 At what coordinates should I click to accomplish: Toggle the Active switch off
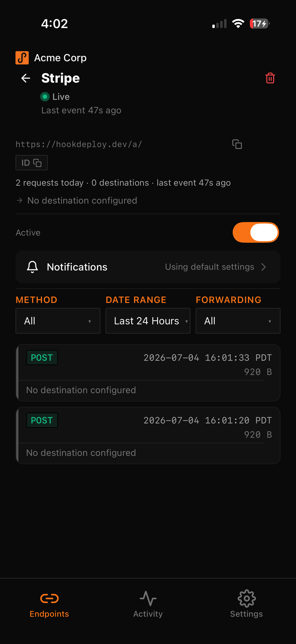(256, 232)
